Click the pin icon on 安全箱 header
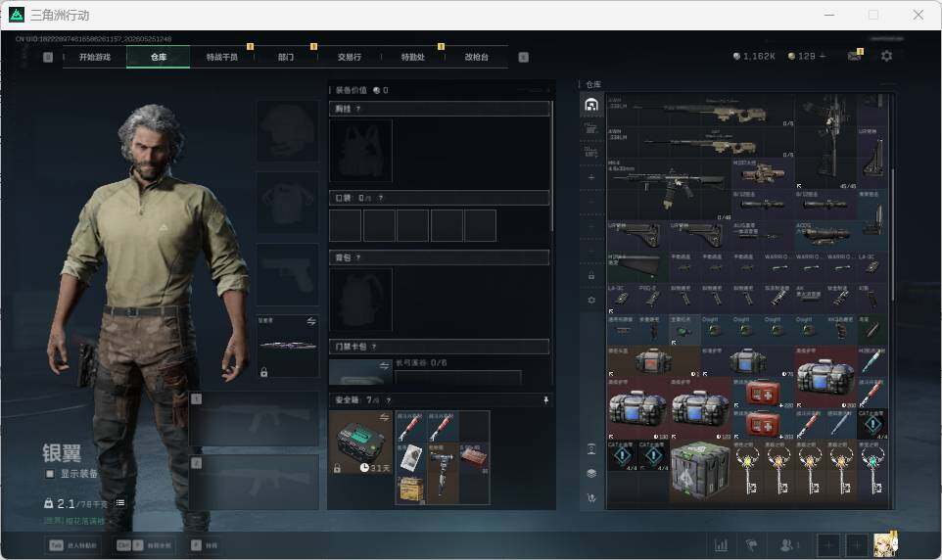The image size is (942, 560). [x=545, y=400]
